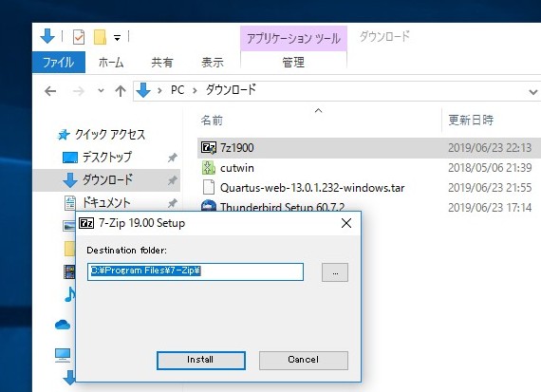Click the 2019/06/23 21:55 date cell

click(x=490, y=188)
